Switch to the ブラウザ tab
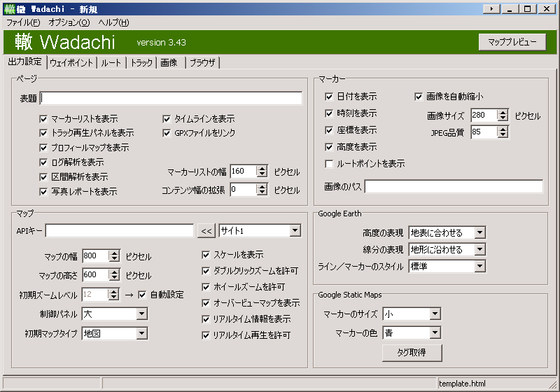Image resolution: width=560 pixels, height=392 pixels. coord(202,63)
